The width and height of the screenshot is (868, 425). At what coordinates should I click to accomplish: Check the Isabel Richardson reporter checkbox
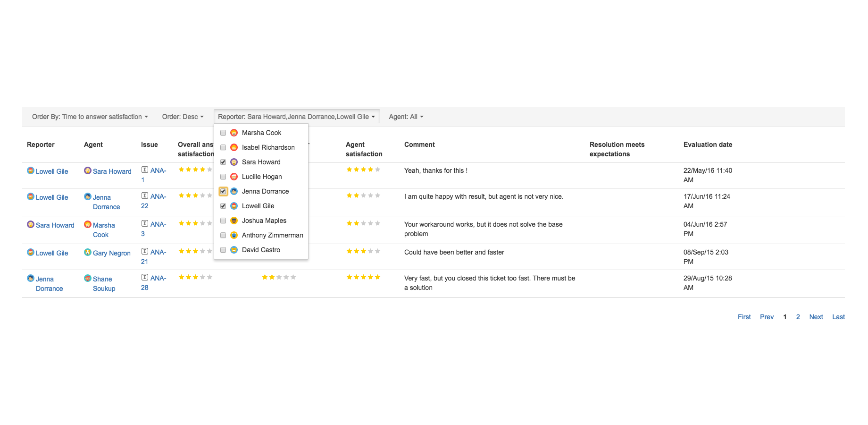[x=223, y=147]
